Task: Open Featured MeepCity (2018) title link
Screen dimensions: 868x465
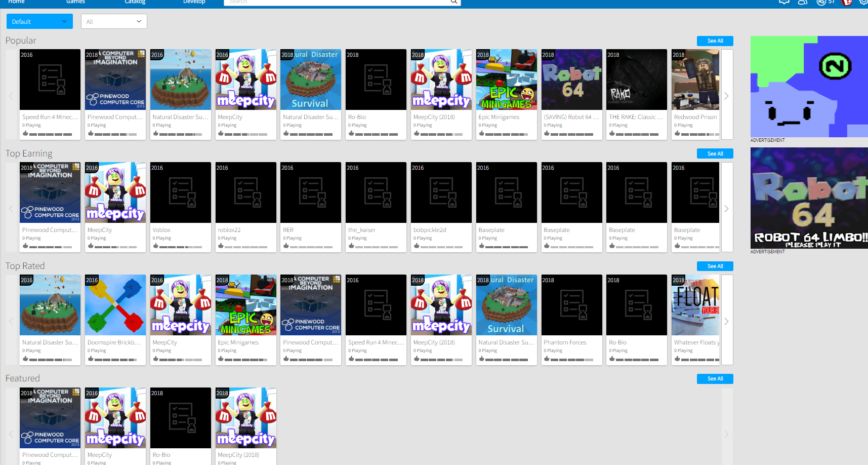Action: (238, 455)
